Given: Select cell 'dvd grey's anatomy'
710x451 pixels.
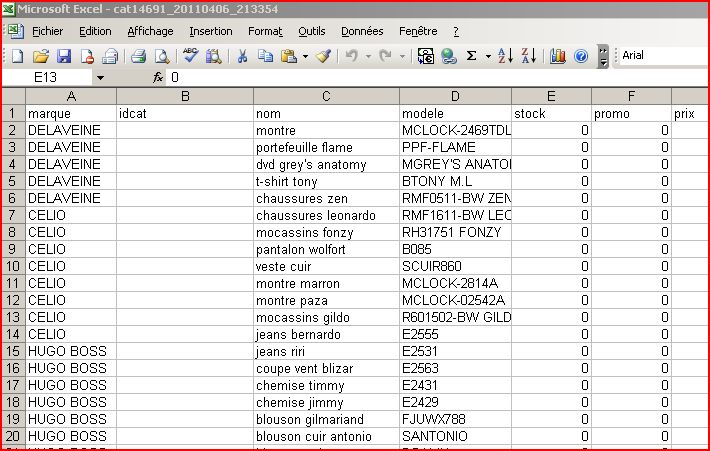Looking at the screenshot, I should point(326,164).
